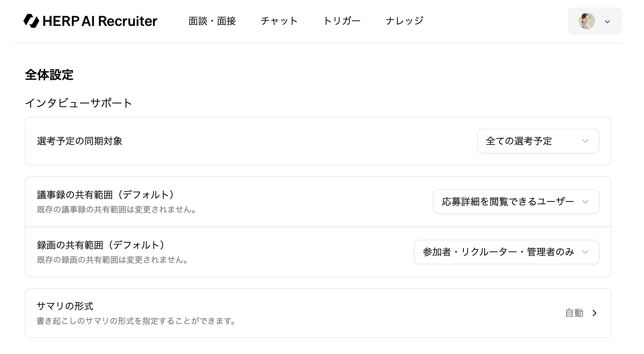Screen dimensions: 644x354
Task: Click the HERP logo mark icon
Action: 31,21
